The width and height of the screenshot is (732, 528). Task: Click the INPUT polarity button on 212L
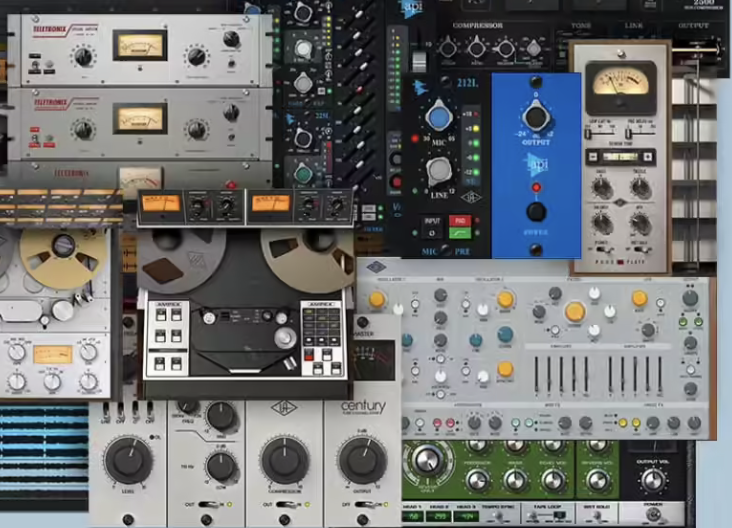coord(432,226)
